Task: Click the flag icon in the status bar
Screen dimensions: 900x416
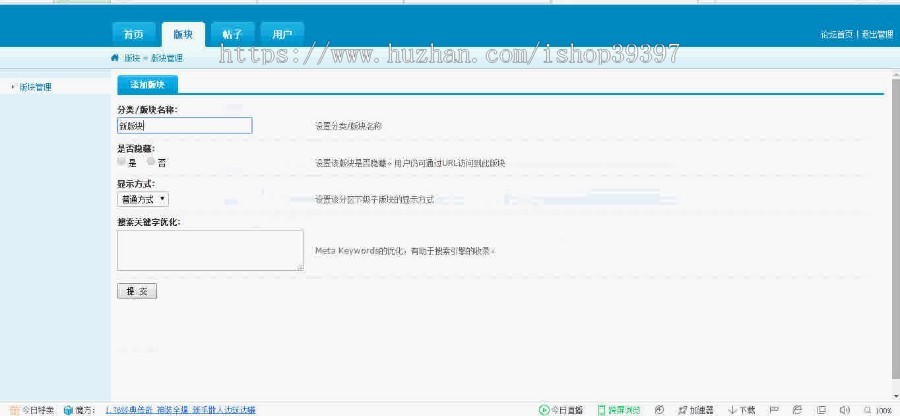Action: coord(774,410)
